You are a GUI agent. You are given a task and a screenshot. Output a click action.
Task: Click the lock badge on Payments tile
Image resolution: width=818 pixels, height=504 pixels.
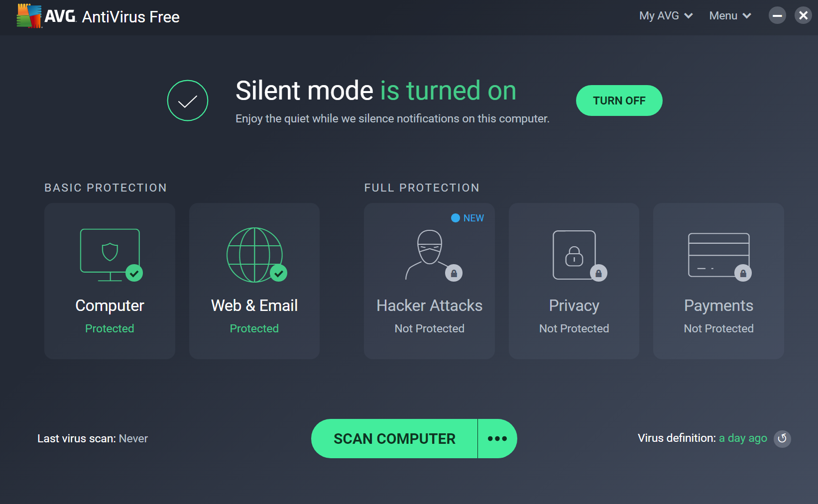pyautogui.click(x=743, y=273)
